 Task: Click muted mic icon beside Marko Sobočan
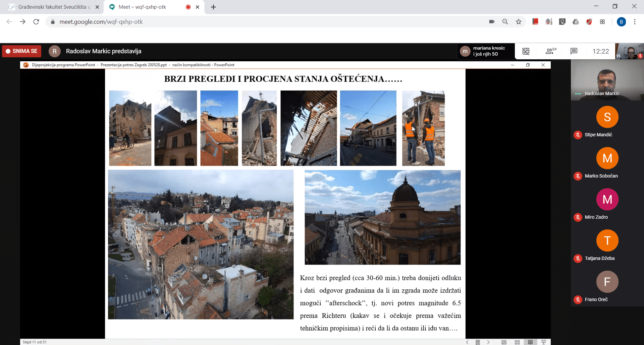(578, 176)
